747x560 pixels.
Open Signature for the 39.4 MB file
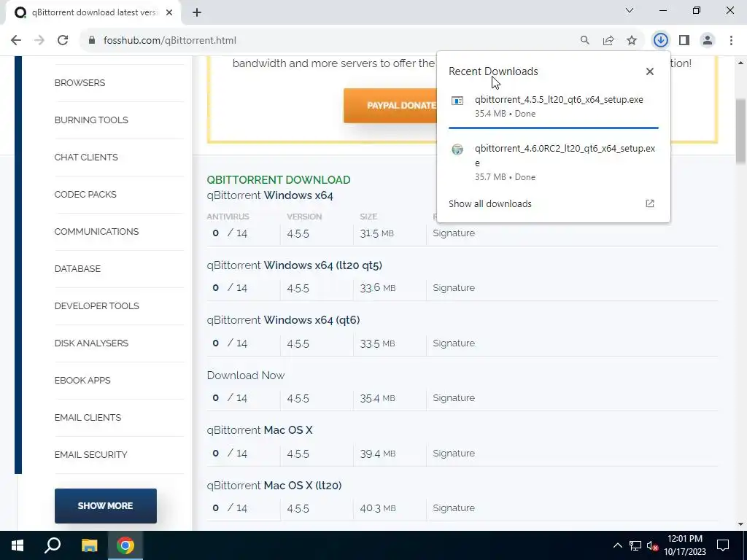[x=454, y=453]
